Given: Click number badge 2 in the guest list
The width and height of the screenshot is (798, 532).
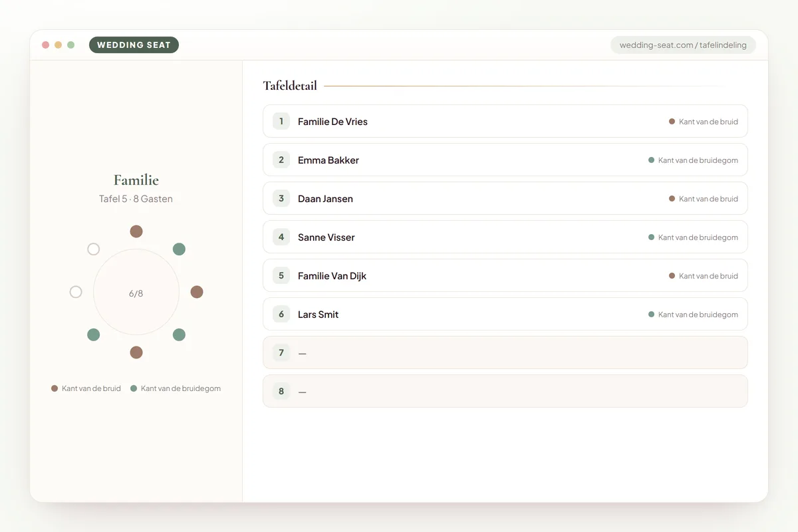Looking at the screenshot, I should 281,160.
